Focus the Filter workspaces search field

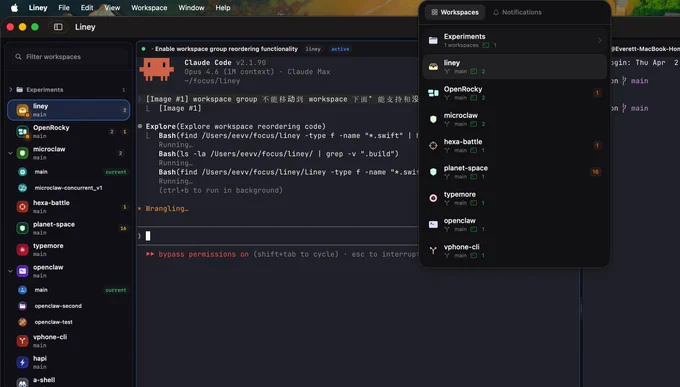69,57
